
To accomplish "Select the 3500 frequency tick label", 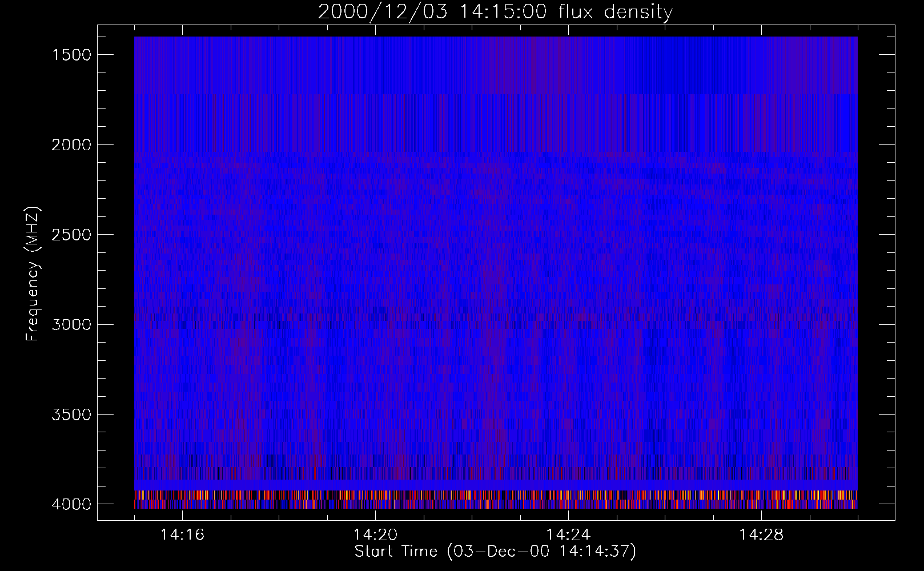I will (71, 415).
